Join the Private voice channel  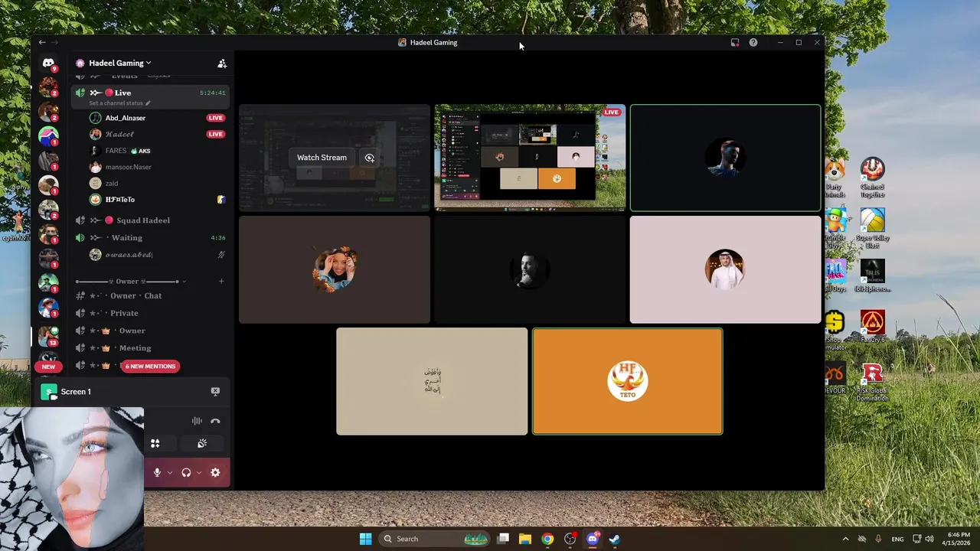(x=151, y=313)
